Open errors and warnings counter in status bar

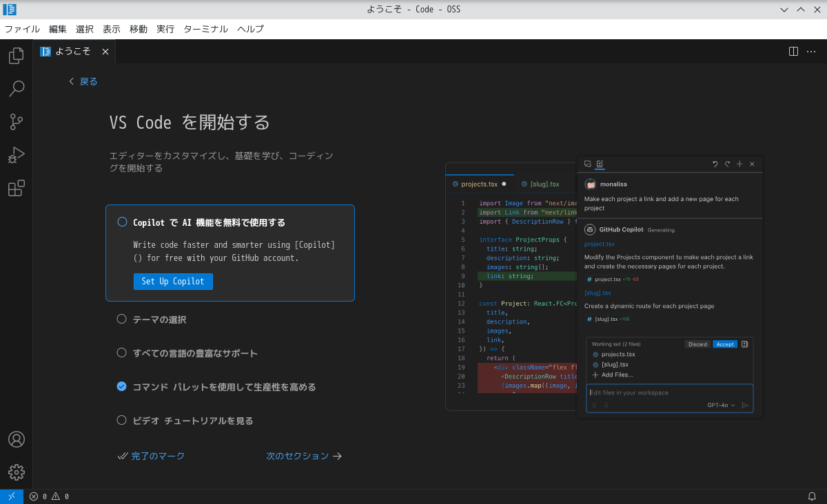point(49,496)
